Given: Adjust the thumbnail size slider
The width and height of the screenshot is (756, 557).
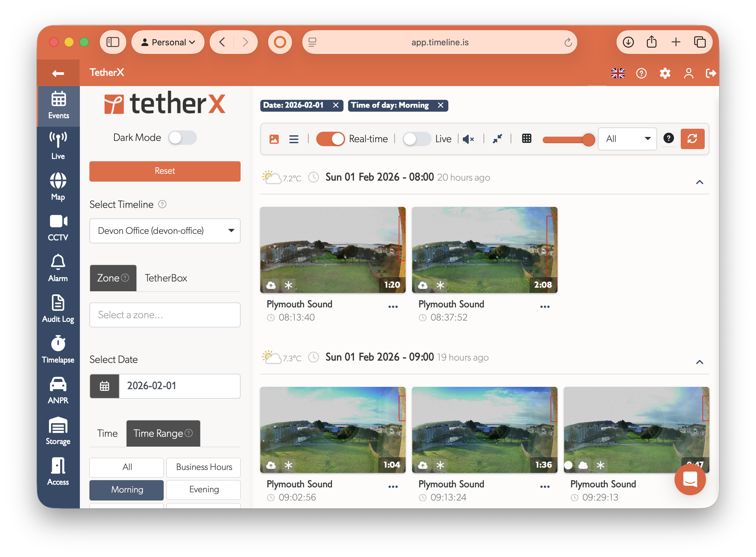Looking at the screenshot, I should [589, 140].
